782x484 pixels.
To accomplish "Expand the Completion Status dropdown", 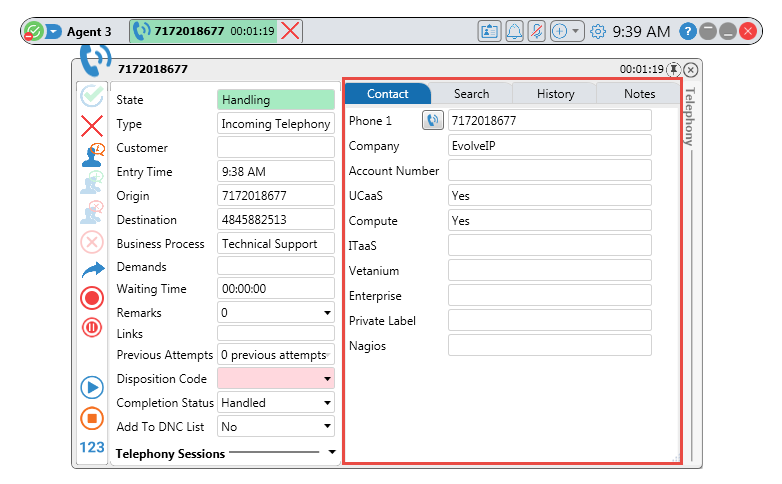I will pyautogui.click(x=327, y=403).
